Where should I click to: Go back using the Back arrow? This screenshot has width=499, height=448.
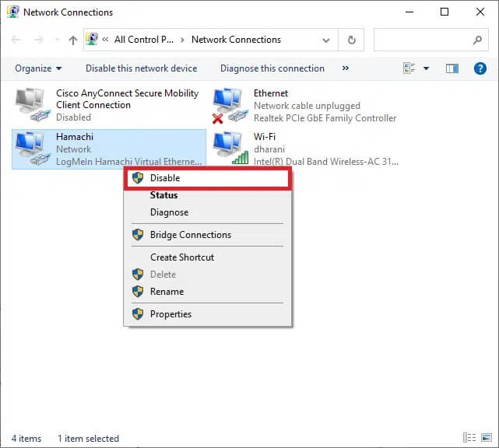point(16,40)
